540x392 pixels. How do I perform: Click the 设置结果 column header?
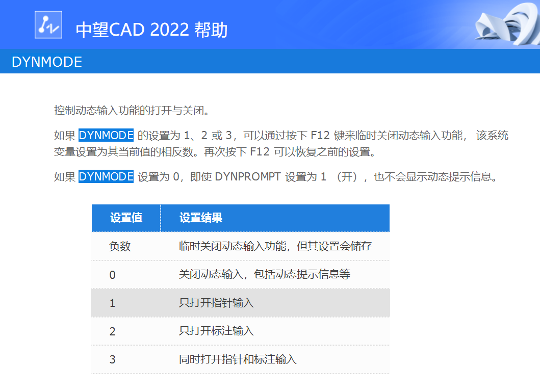[275, 218]
